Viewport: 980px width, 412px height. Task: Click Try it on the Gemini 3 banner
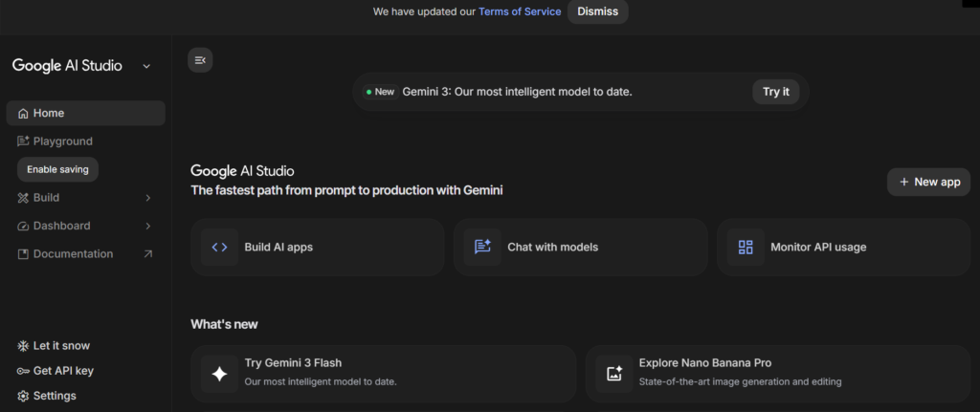point(775,92)
